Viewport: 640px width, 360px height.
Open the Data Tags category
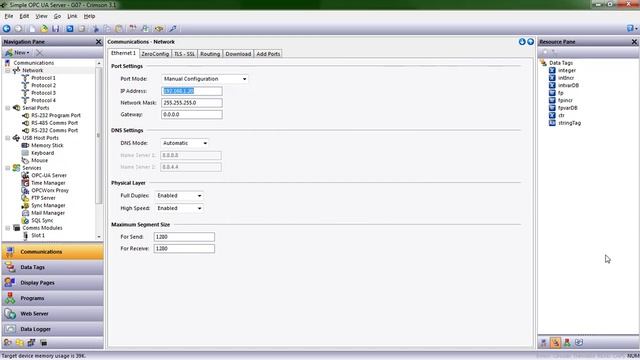(52, 267)
